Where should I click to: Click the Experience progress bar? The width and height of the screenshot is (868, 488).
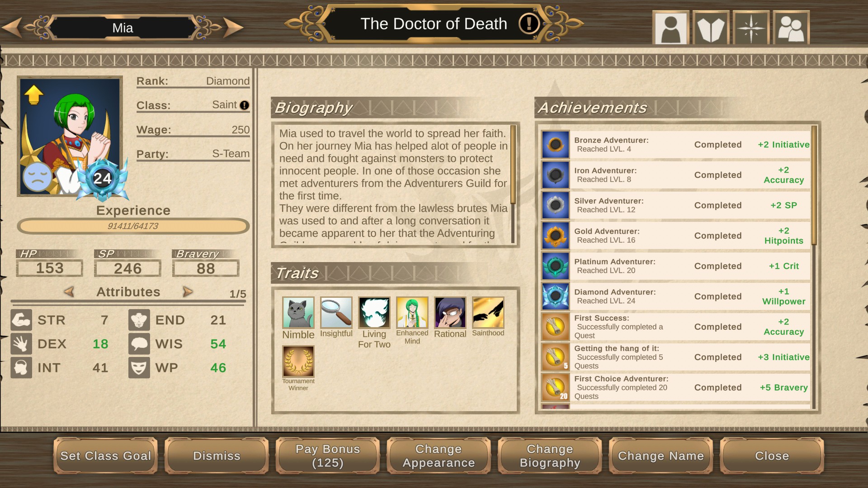(x=133, y=226)
